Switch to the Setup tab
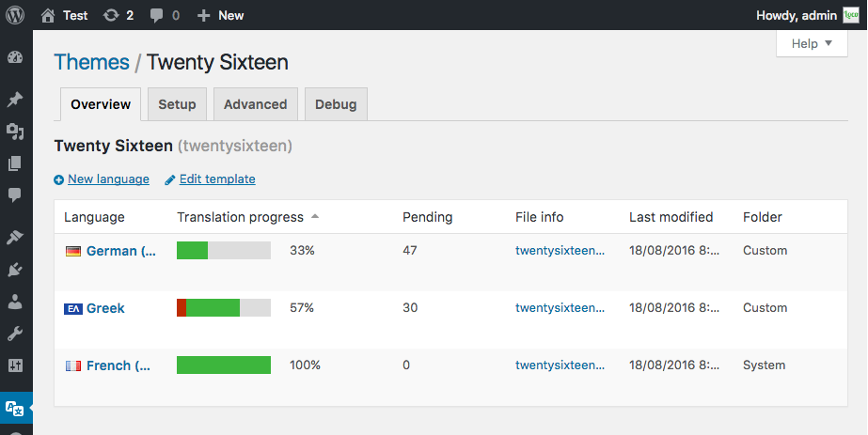 coord(177,104)
